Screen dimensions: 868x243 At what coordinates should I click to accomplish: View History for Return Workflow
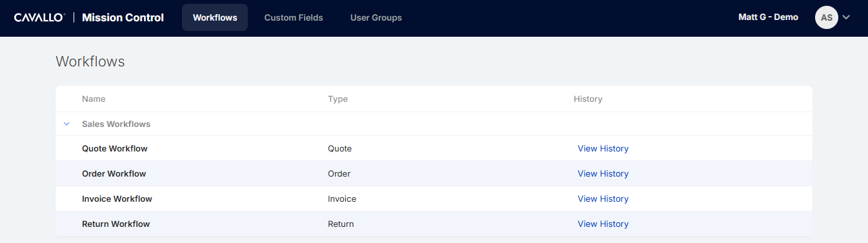coord(603,224)
